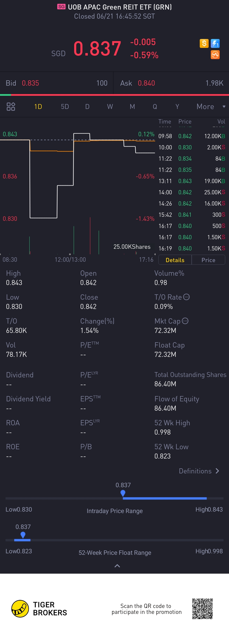
Task: Tap the orange no-short-selling badge
Action: click(215, 55)
